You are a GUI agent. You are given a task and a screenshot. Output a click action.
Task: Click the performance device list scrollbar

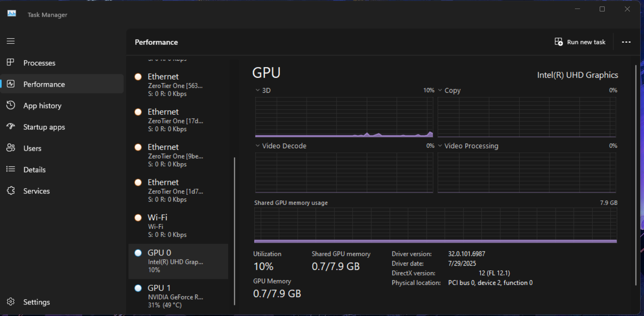[x=235, y=231]
